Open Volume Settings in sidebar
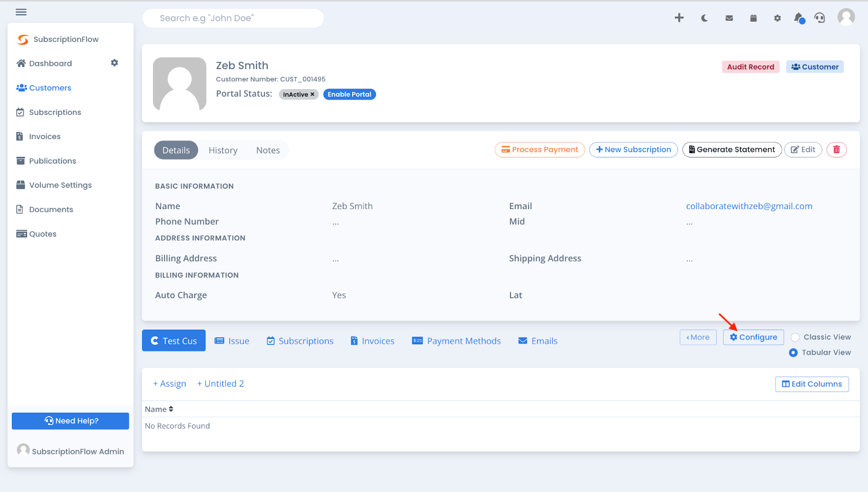 point(54,185)
